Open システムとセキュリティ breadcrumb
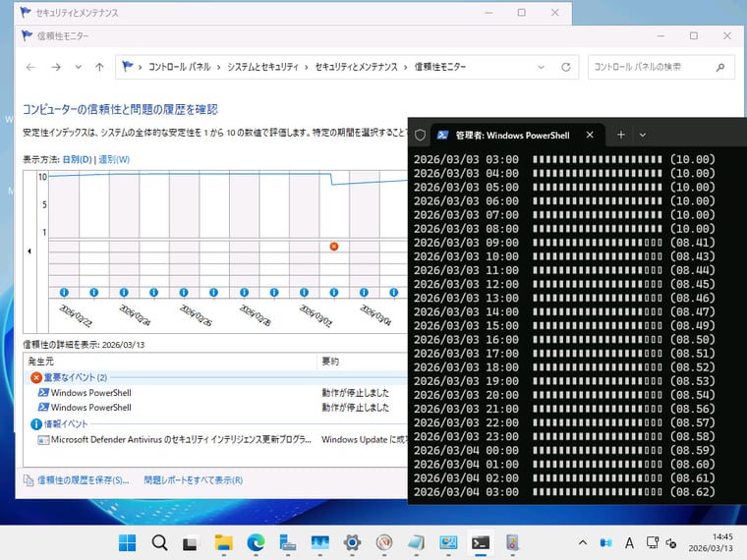Image resolution: width=747 pixels, height=560 pixels. coord(262,67)
